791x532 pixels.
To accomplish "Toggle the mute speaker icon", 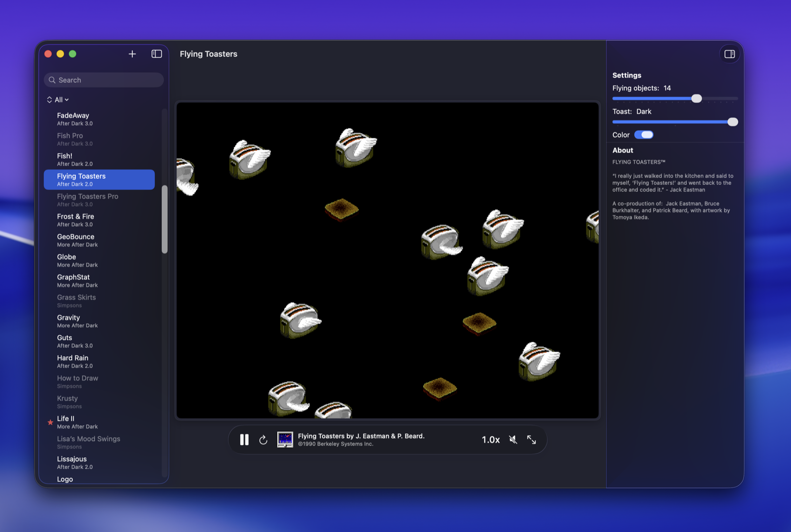I will pos(513,440).
